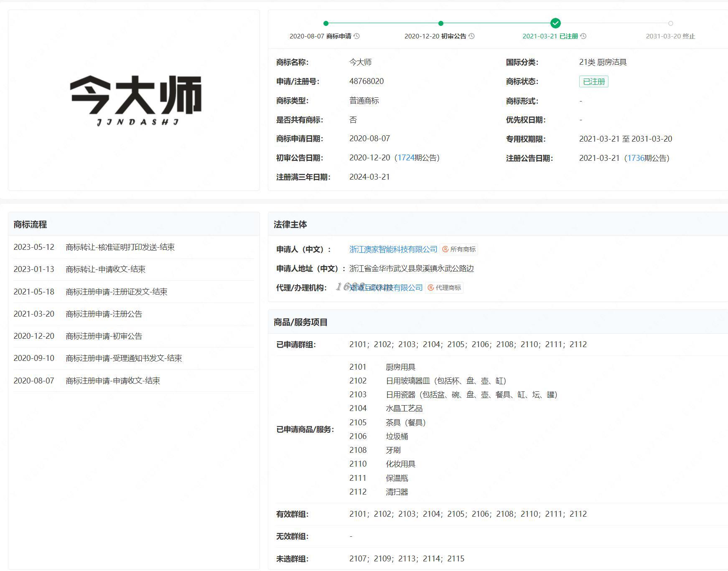Click the 2110 化妆用具 goods row
Viewport: 728px width, 571px height.
[x=382, y=464]
